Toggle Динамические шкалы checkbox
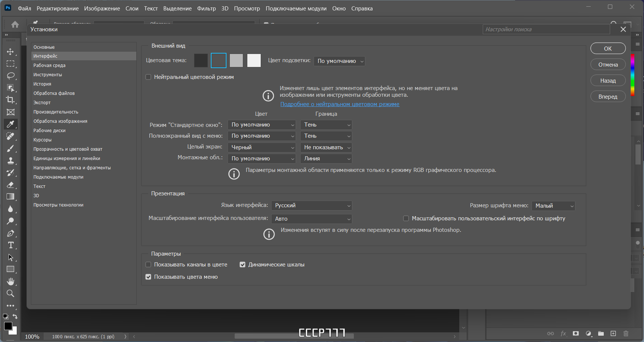Image resolution: width=644 pixels, height=342 pixels. point(242,265)
